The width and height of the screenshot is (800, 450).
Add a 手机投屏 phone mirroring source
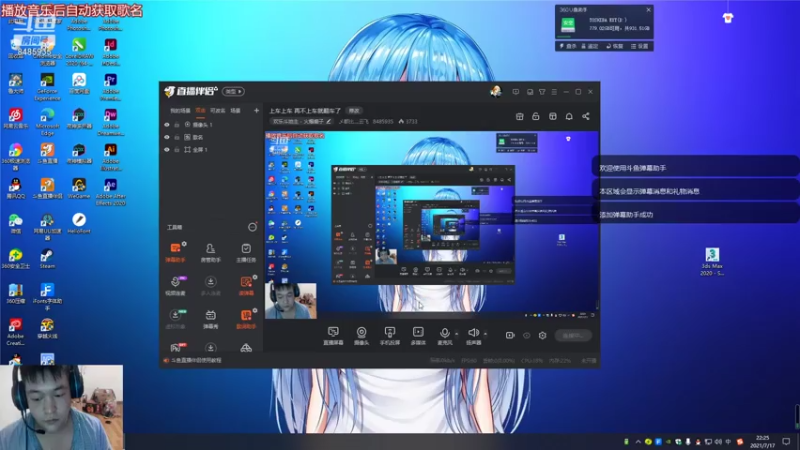tap(390, 336)
